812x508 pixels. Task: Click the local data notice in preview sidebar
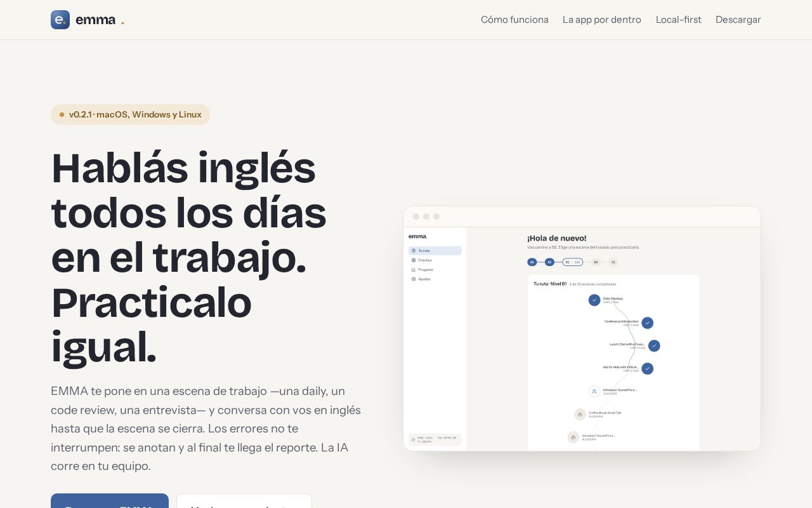tap(435, 439)
